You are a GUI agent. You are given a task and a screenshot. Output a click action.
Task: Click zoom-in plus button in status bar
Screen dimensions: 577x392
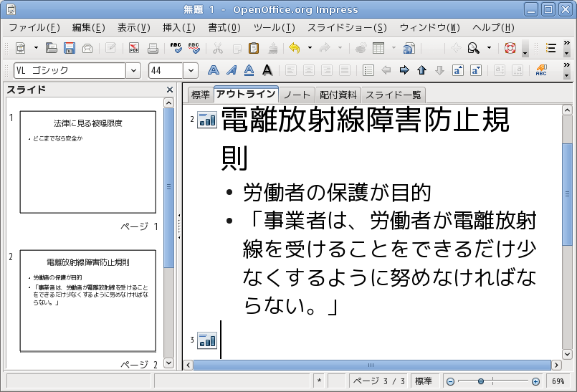point(535,381)
